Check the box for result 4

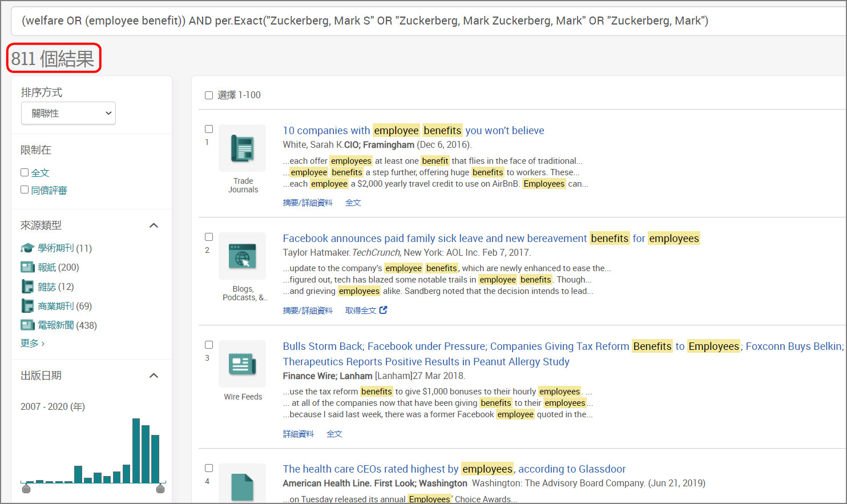(209, 468)
